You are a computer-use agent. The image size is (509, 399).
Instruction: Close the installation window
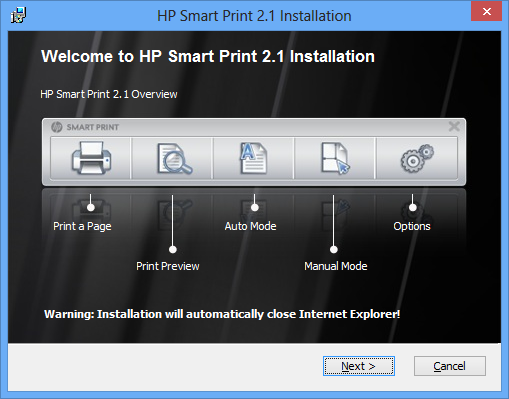(x=486, y=12)
